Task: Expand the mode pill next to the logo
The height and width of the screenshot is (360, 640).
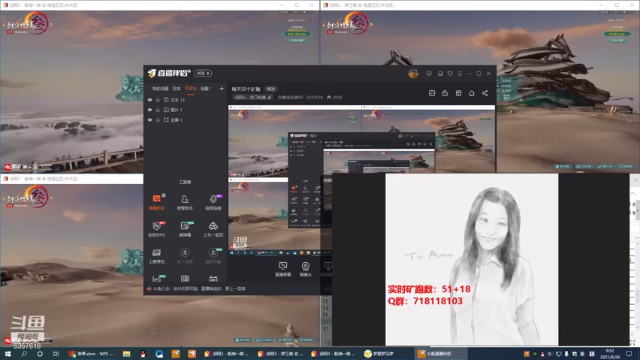Action: pyautogui.click(x=203, y=73)
